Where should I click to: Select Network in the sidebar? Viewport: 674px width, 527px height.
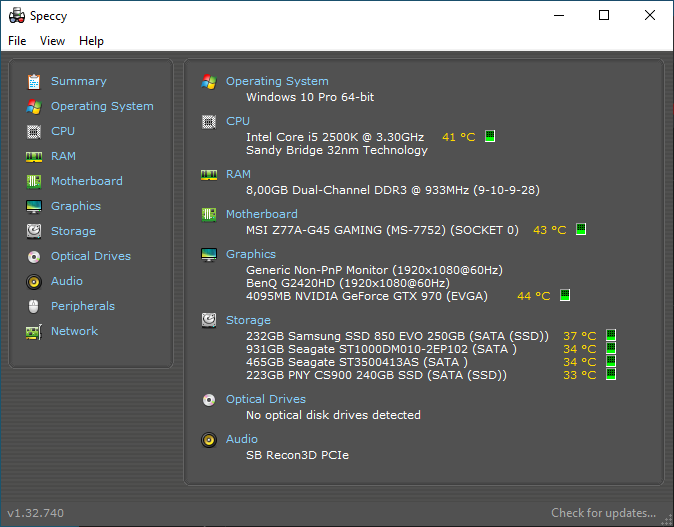[74, 331]
